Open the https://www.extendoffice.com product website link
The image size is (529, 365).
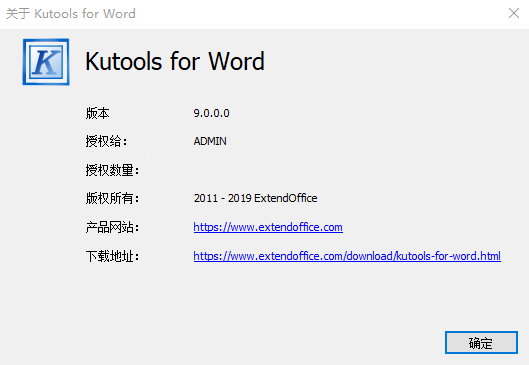tap(268, 227)
